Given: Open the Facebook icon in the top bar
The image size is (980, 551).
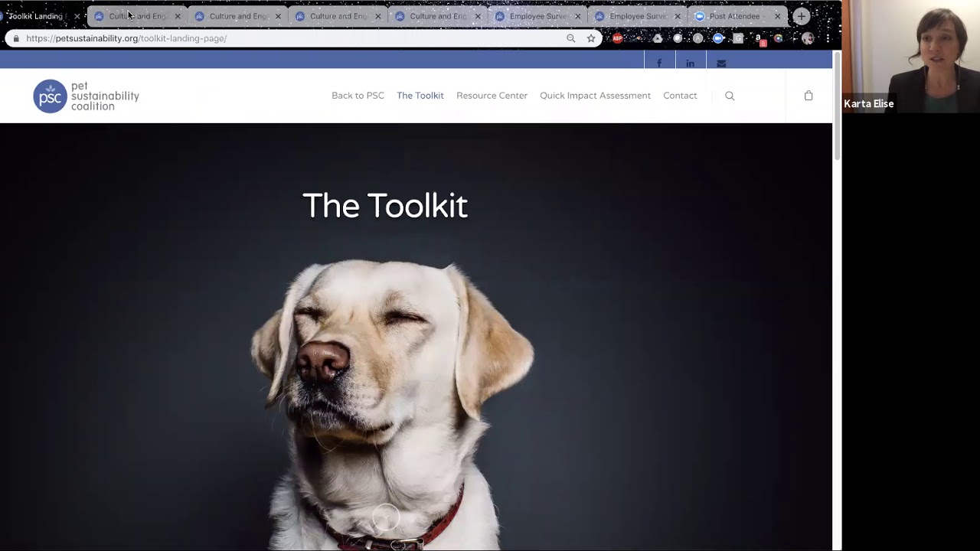Looking at the screenshot, I should tap(659, 64).
